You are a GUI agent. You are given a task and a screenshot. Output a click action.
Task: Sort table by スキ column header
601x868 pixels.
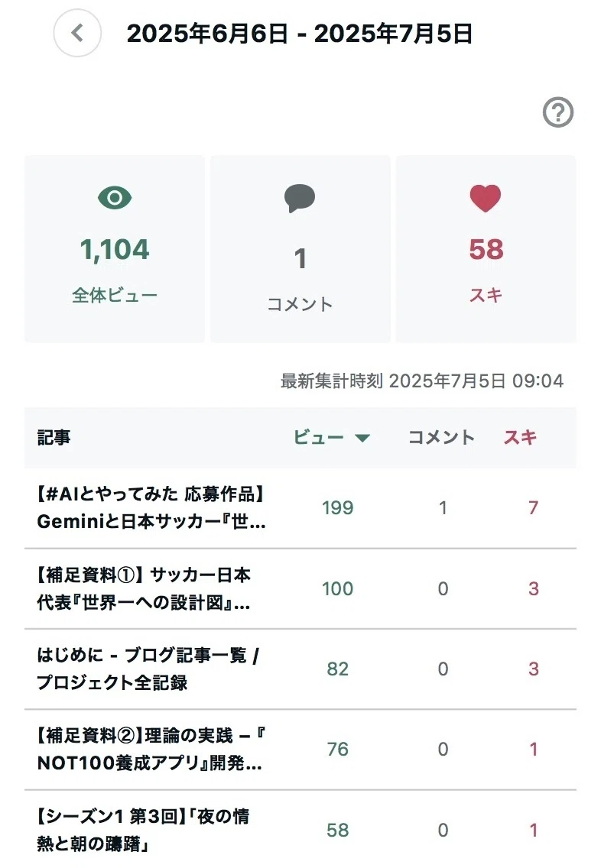coord(520,437)
